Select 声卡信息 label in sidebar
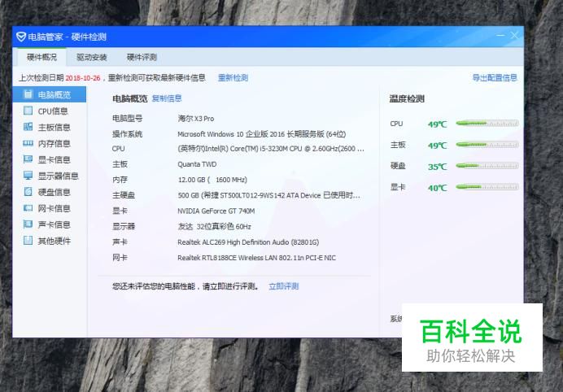563x392 pixels. [55, 224]
